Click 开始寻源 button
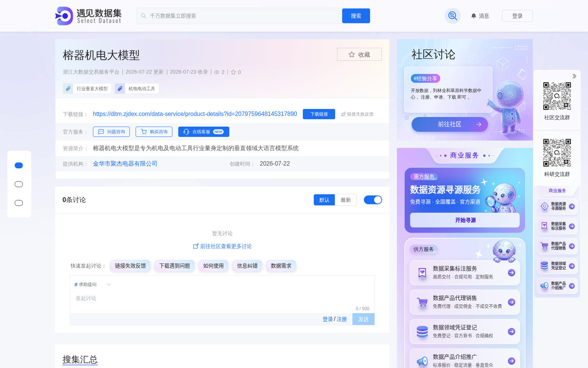The image size is (588, 368). tap(465, 220)
